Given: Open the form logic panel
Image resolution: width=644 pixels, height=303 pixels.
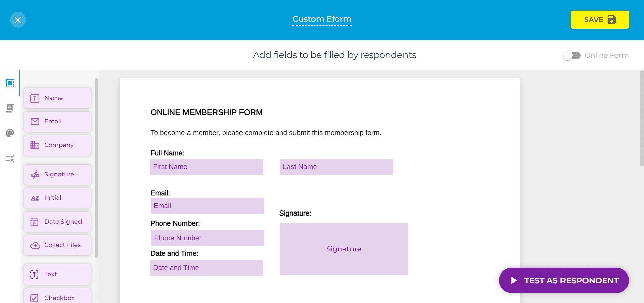Looking at the screenshot, I should click(x=10, y=158).
